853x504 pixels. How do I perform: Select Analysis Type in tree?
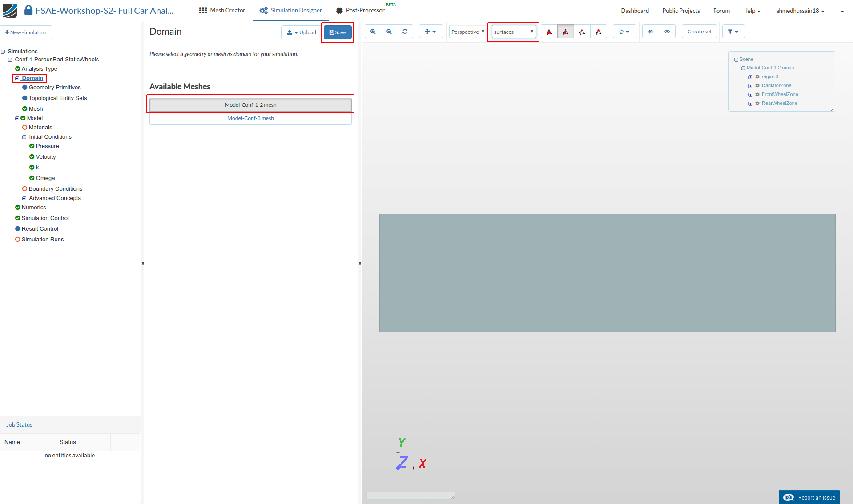pyautogui.click(x=39, y=69)
